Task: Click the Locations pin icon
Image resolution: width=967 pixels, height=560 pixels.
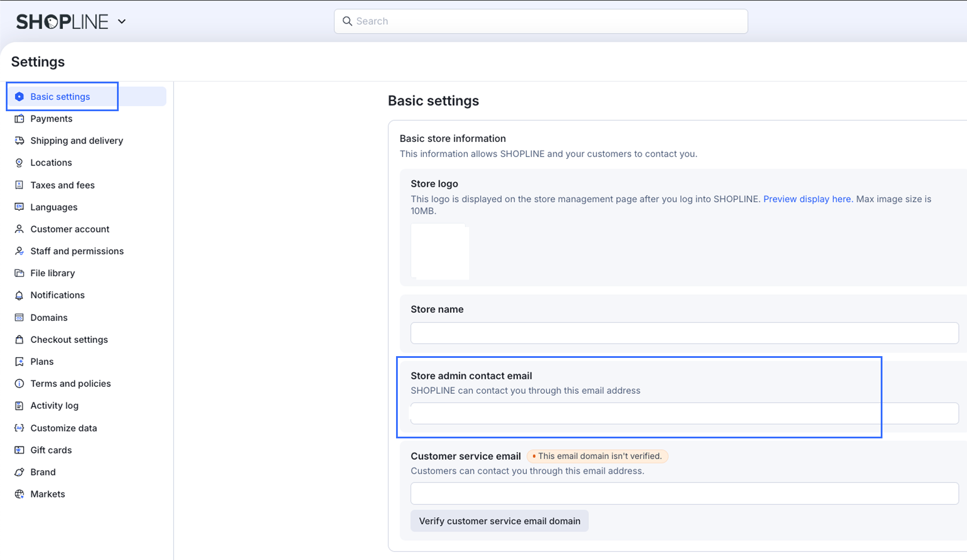Action: [x=19, y=163]
